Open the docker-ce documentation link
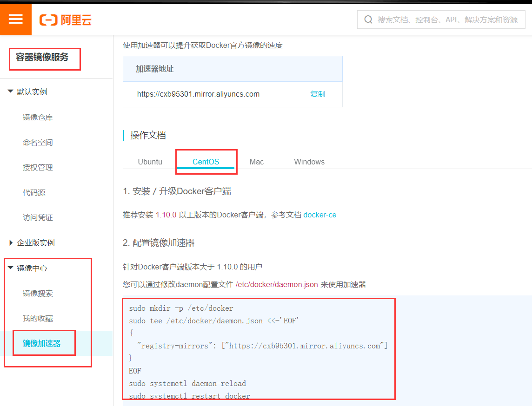Screen dimensions: 532x406 pos(320,215)
